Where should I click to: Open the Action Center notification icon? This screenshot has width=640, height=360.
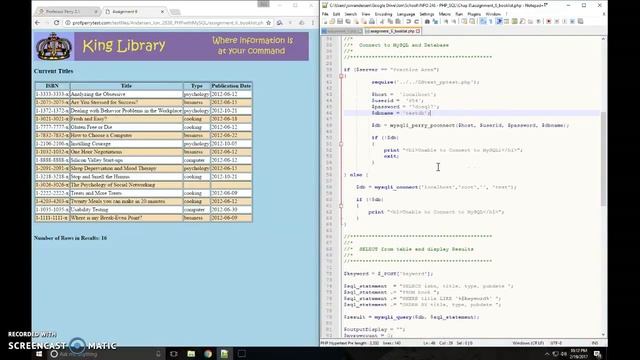pyautogui.click(x=598, y=354)
